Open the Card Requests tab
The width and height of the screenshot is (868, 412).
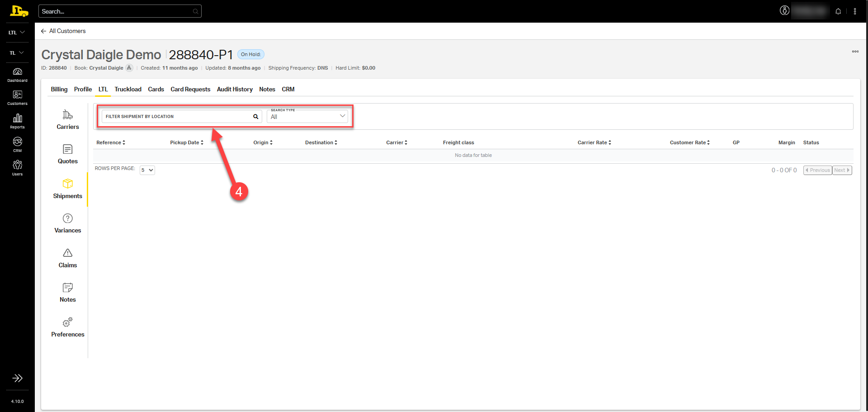coord(190,89)
